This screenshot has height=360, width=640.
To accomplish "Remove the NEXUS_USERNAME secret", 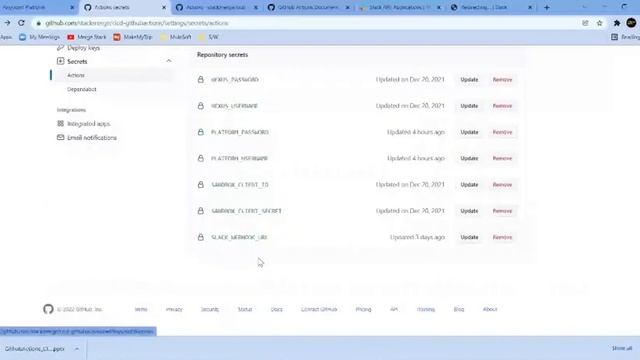I will pyautogui.click(x=502, y=106).
